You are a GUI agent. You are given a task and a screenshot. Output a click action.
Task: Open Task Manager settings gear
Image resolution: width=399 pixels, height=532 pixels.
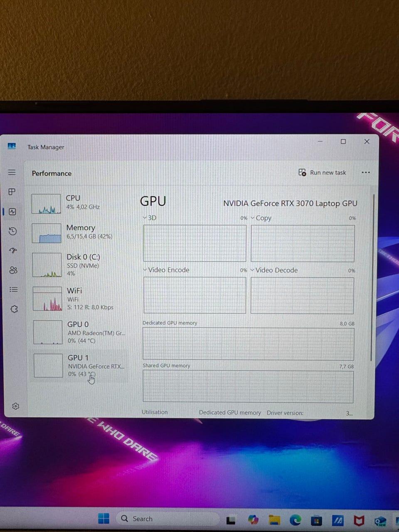pyautogui.click(x=16, y=406)
